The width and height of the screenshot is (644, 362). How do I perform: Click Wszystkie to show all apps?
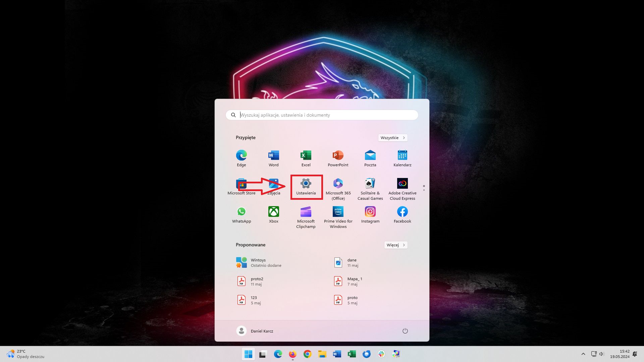(392, 137)
